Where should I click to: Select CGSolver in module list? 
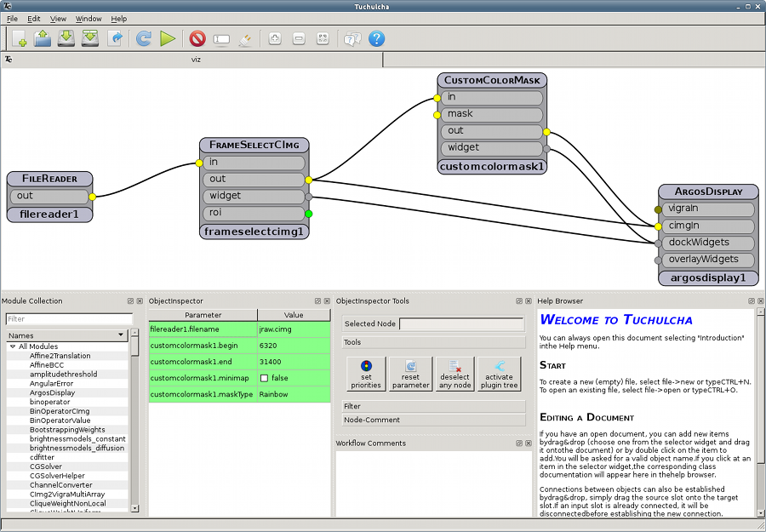click(45, 466)
